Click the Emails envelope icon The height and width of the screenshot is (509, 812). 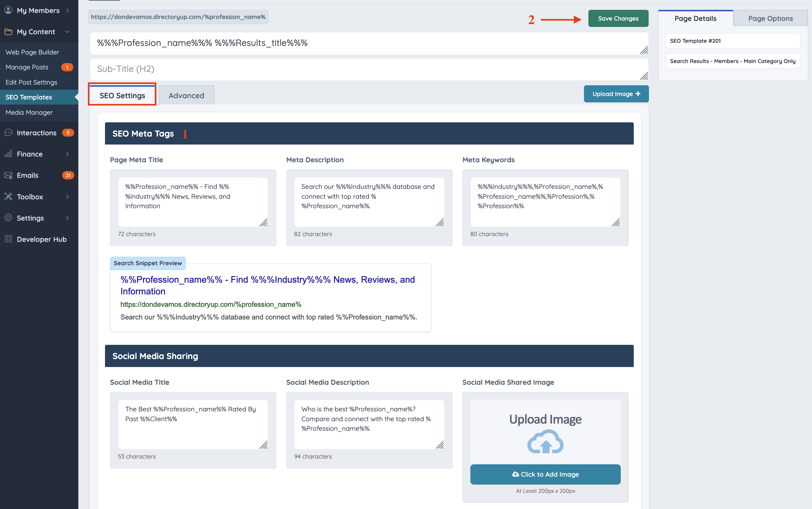8,175
